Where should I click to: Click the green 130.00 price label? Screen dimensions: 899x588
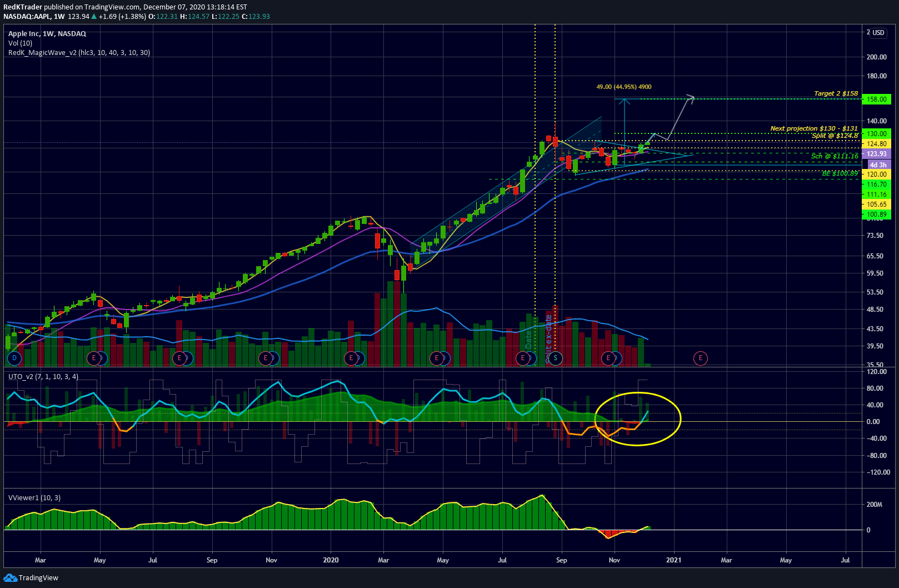876,134
